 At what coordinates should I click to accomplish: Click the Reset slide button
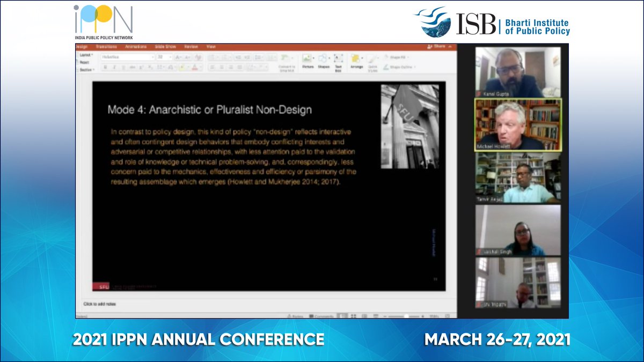tap(84, 62)
